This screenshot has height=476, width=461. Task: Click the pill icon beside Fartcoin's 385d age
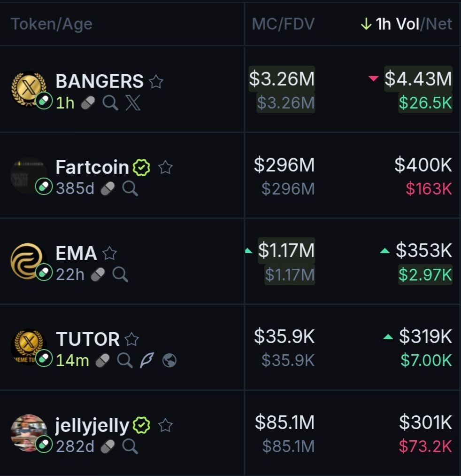108,189
